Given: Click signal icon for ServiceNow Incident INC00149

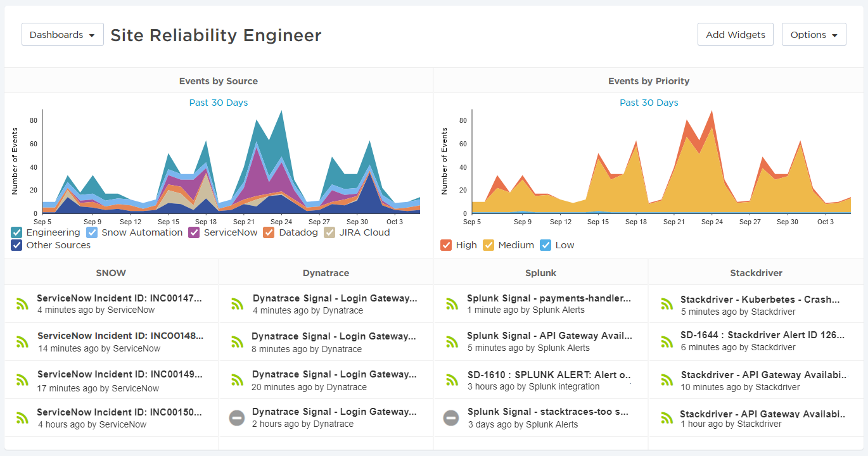Looking at the screenshot, I should tap(22, 380).
